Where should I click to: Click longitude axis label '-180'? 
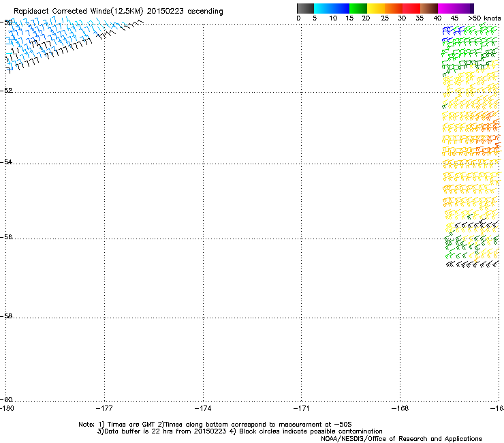coord(7,408)
